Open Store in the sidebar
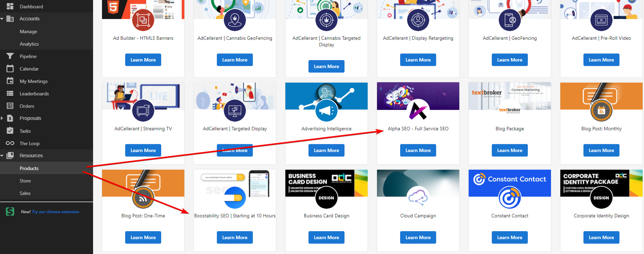The height and width of the screenshot is (254, 644). [25, 181]
